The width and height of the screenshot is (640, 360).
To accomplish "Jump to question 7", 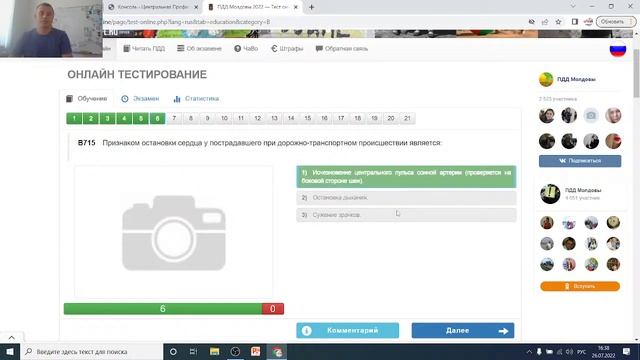I will [x=174, y=118].
